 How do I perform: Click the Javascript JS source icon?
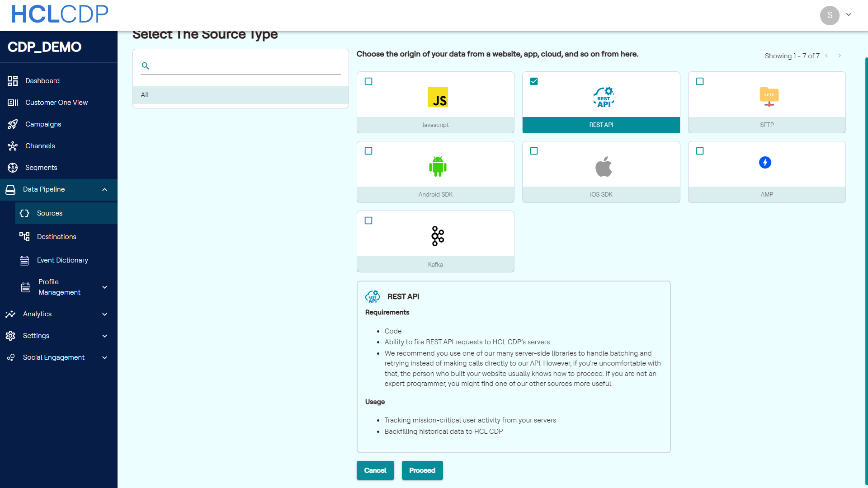(x=438, y=97)
